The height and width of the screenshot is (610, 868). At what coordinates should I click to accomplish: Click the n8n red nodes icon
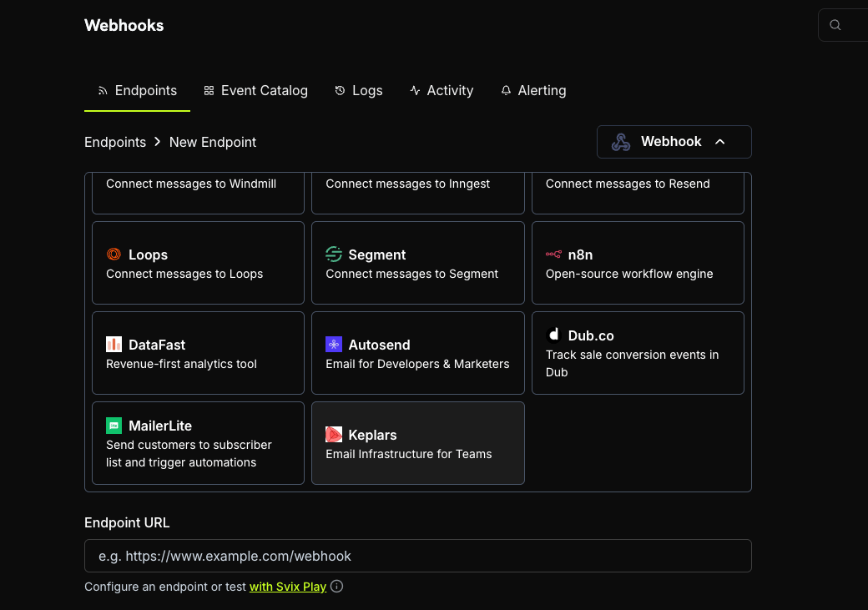click(553, 254)
